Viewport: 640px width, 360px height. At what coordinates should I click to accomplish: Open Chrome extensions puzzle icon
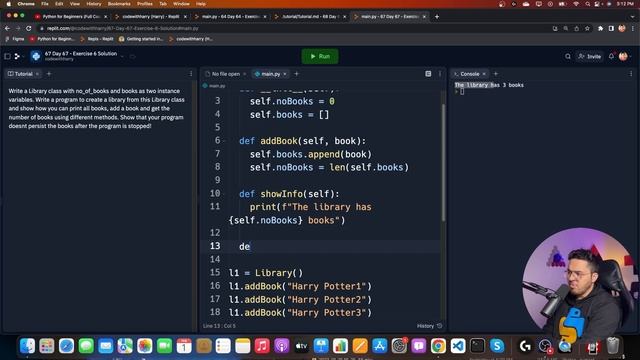coord(600,28)
